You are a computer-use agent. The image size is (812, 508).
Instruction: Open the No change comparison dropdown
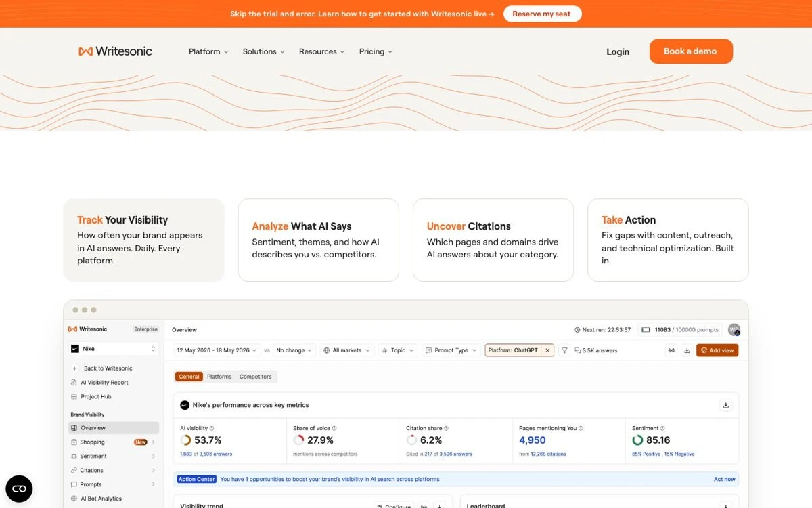pyautogui.click(x=294, y=350)
